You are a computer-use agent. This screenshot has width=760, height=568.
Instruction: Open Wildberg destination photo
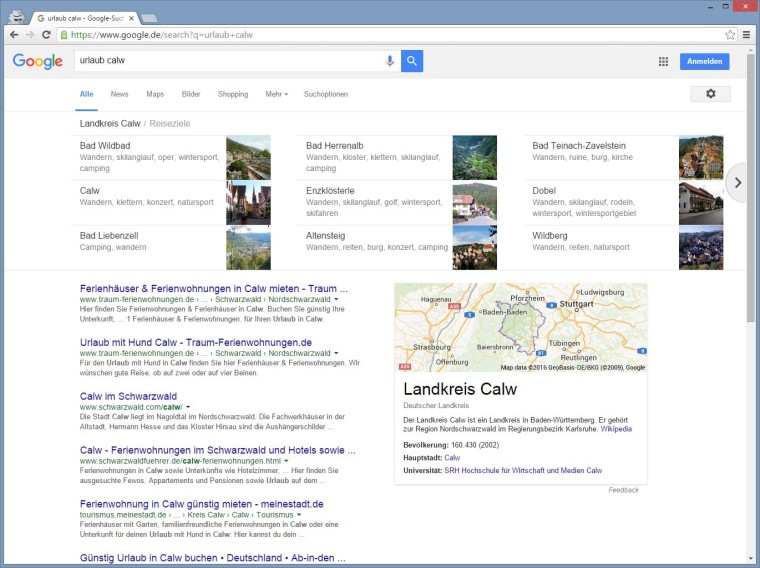click(x=701, y=248)
